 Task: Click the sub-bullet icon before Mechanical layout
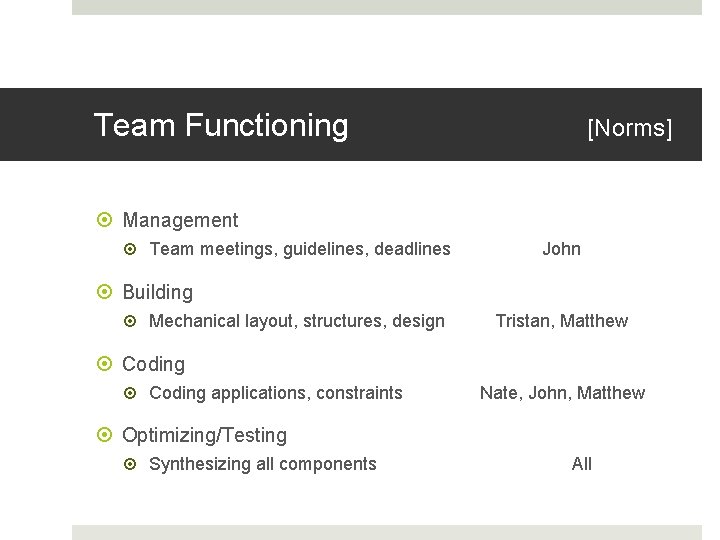click(x=135, y=321)
